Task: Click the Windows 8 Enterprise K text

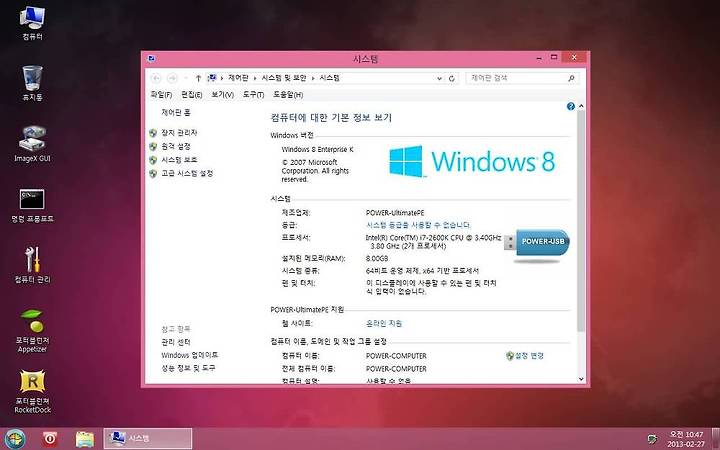Action: (x=317, y=149)
